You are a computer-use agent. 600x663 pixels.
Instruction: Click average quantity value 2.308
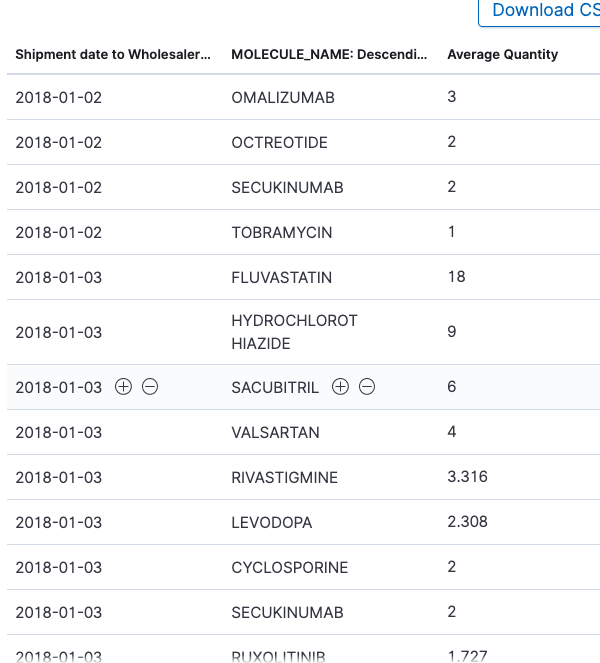(x=467, y=522)
